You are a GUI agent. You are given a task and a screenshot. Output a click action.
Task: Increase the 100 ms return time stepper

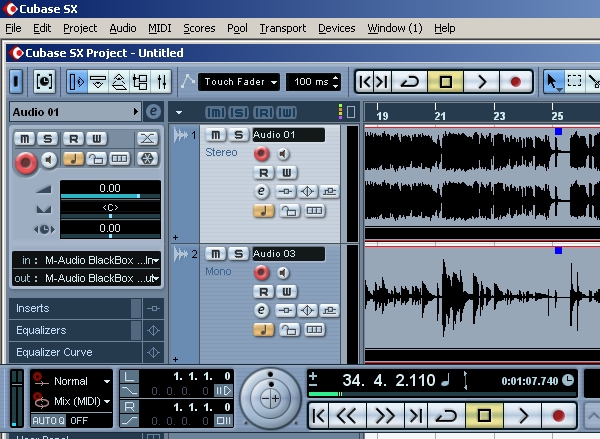click(x=336, y=78)
